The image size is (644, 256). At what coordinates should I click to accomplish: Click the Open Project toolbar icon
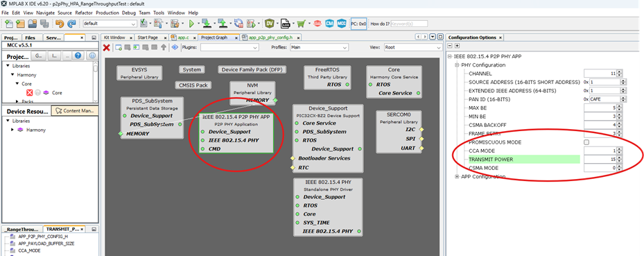pyautogui.click(x=33, y=24)
